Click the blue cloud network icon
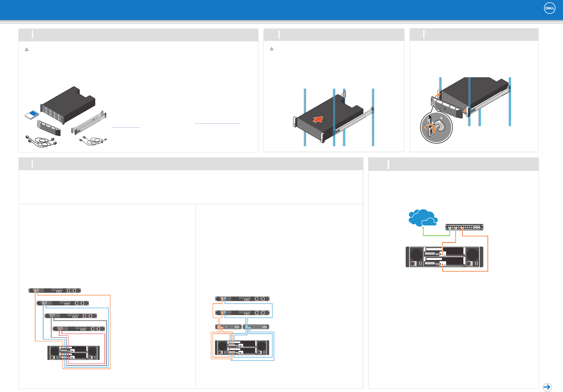 click(x=423, y=218)
